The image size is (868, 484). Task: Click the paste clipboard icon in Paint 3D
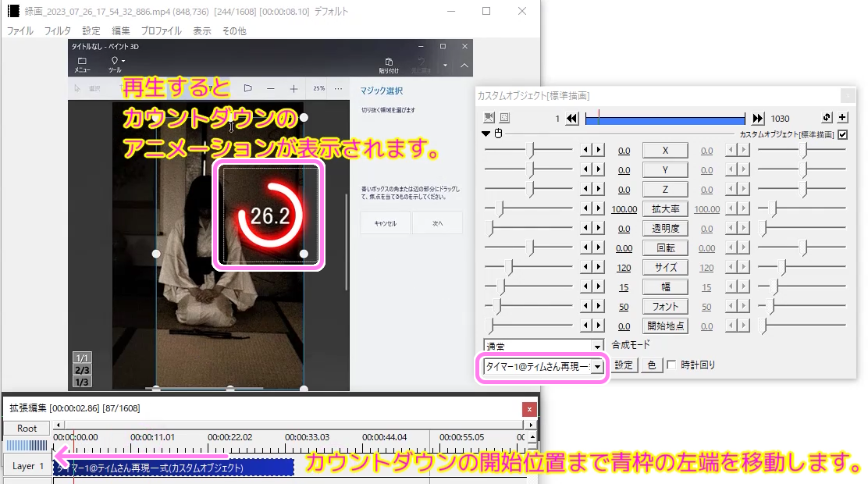tap(388, 62)
